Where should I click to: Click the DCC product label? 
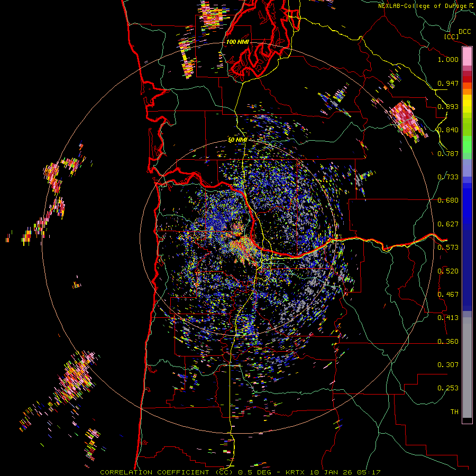pos(464,32)
